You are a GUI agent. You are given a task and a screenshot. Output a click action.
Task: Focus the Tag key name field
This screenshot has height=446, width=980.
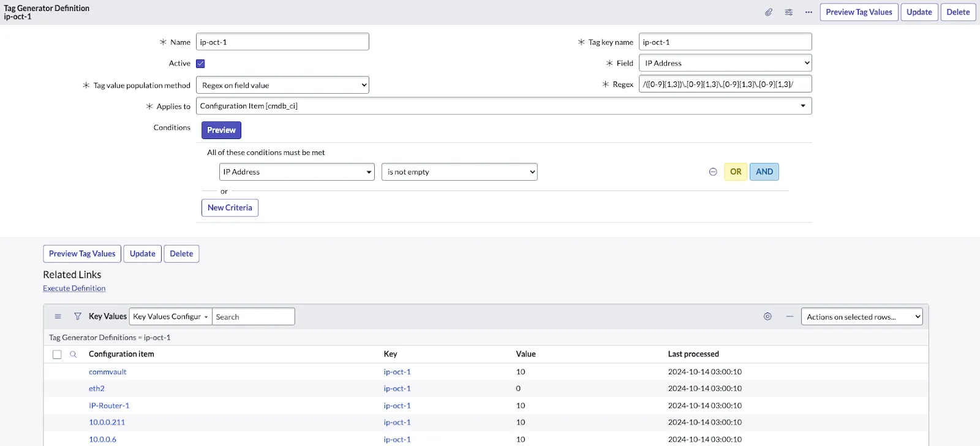point(725,42)
